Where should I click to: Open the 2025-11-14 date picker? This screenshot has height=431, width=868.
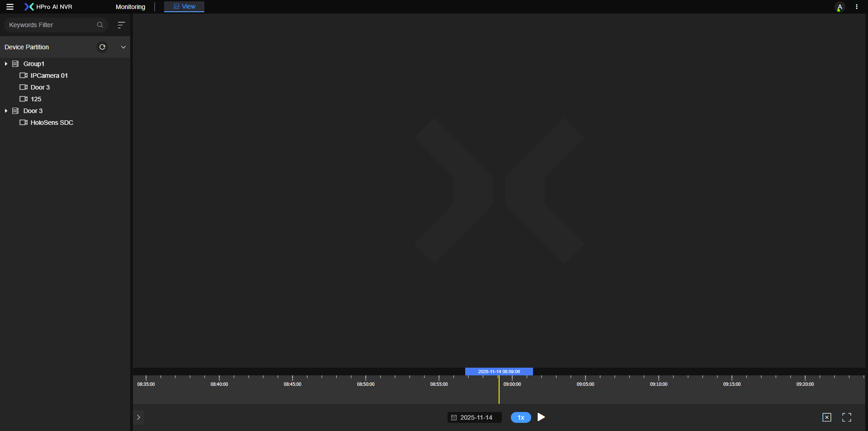(475, 417)
